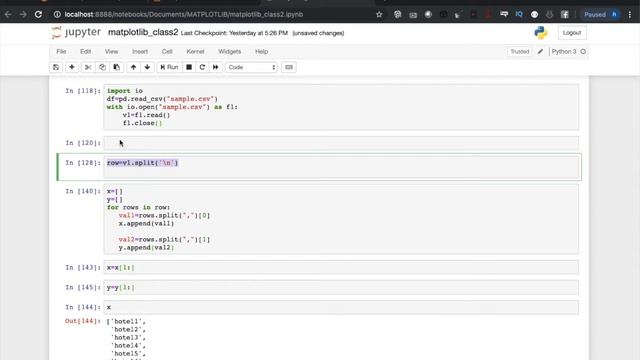Save notebook with floppy disk icon
Viewport: 640px width, 360px height.
tap(56, 67)
